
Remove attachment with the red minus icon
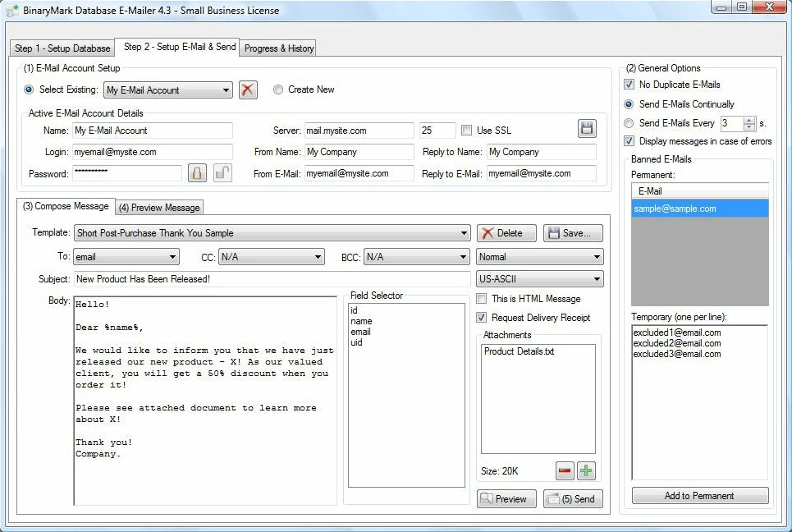(x=565, y=471)
